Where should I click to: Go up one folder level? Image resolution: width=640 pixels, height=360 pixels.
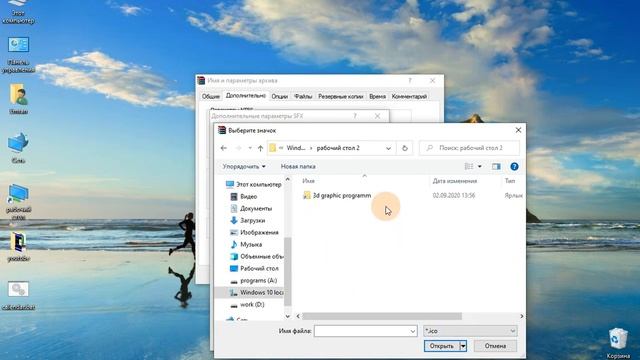point(260,148)
